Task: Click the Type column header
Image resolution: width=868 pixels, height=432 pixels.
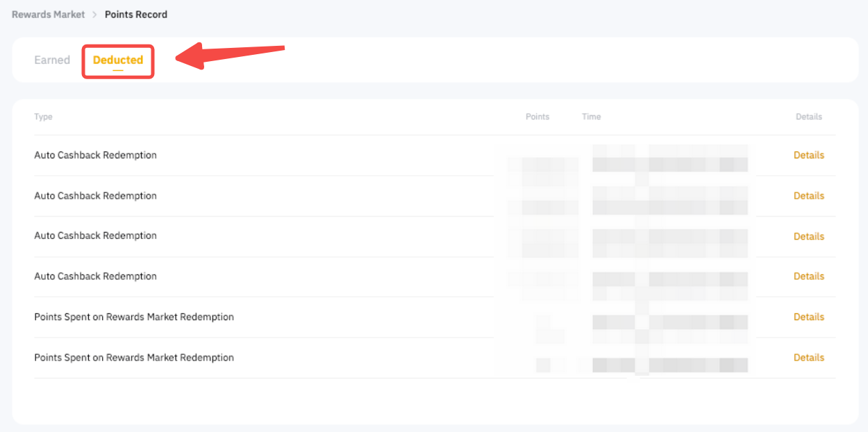Action: tap(43, 117)
